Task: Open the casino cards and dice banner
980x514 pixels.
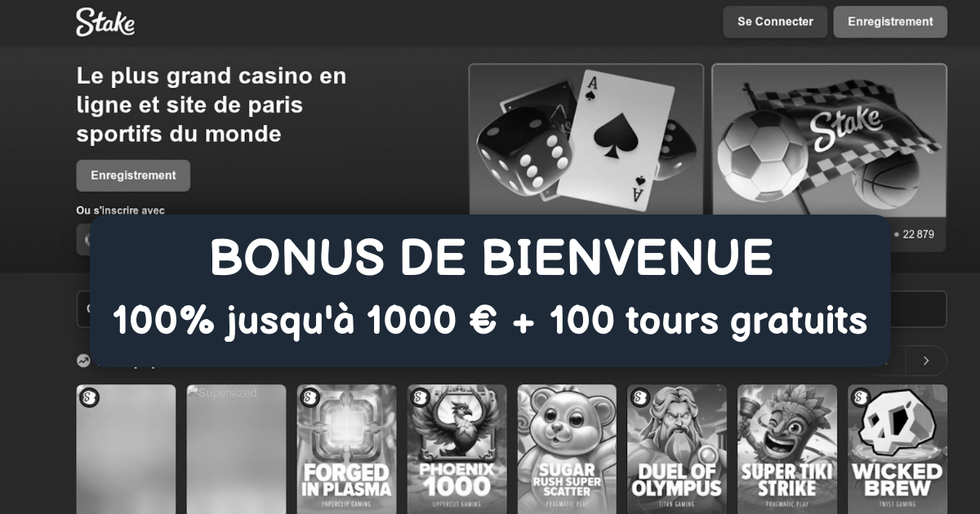Action: point(586,140)
